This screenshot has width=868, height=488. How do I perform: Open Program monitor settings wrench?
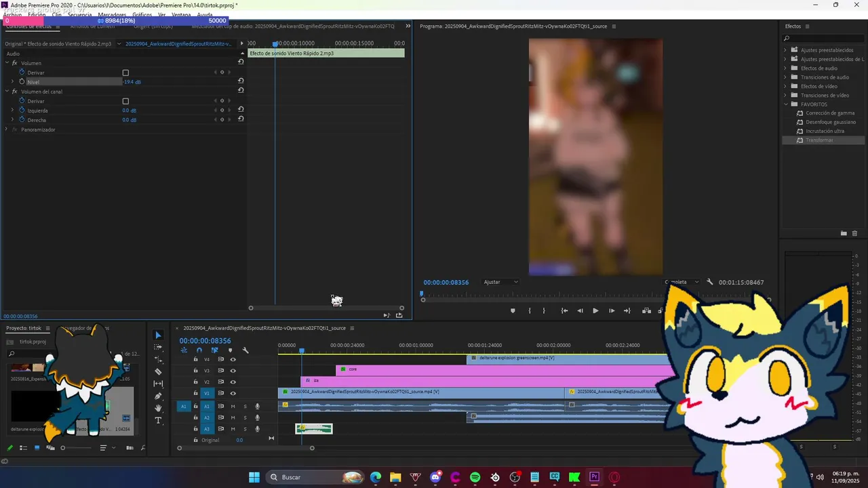coord(710,282)
